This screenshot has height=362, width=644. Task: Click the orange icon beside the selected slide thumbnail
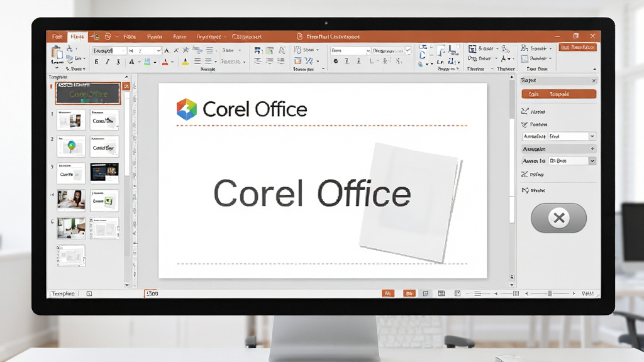[x=126, y=86]
